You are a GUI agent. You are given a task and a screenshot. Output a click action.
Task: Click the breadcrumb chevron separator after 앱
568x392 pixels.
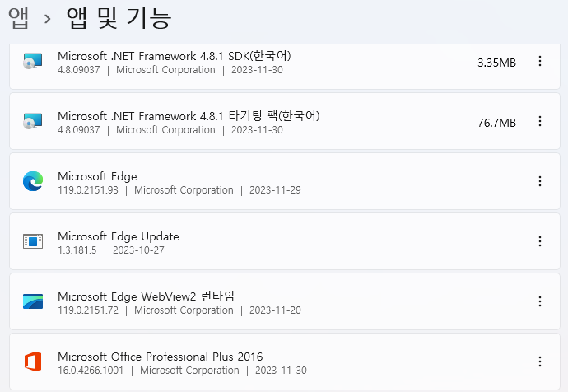pyautogui.click(x=47, y=19)
